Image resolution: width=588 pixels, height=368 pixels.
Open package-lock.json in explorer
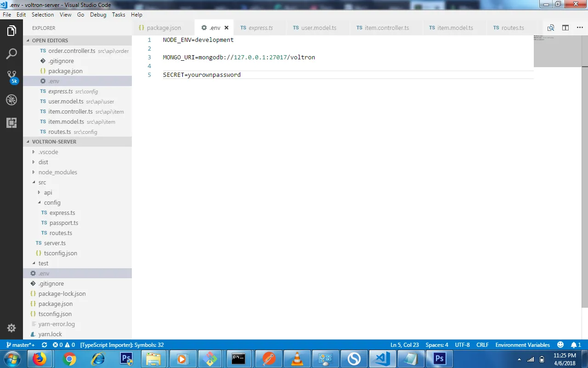click(62, 293)
